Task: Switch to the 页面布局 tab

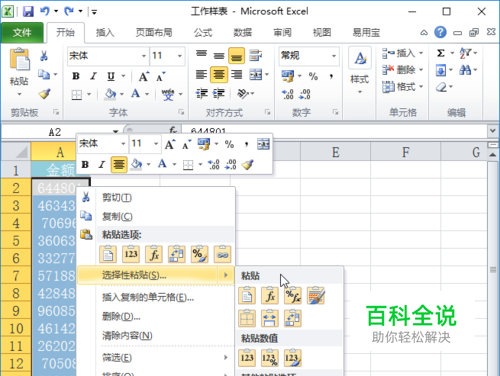Action: pos(154,33)
